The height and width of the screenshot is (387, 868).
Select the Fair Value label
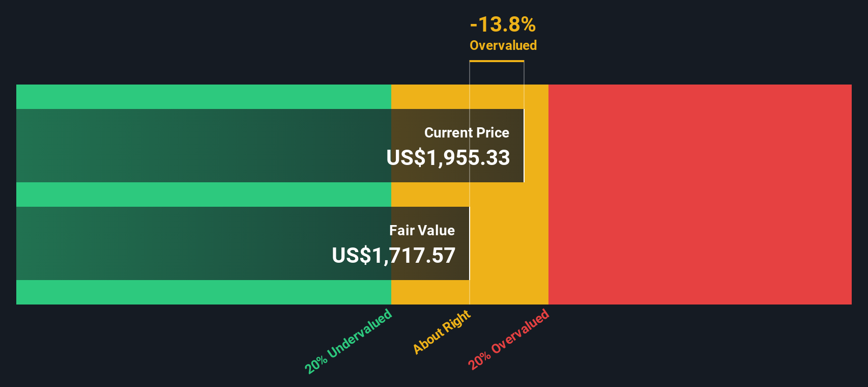(422, 231)
